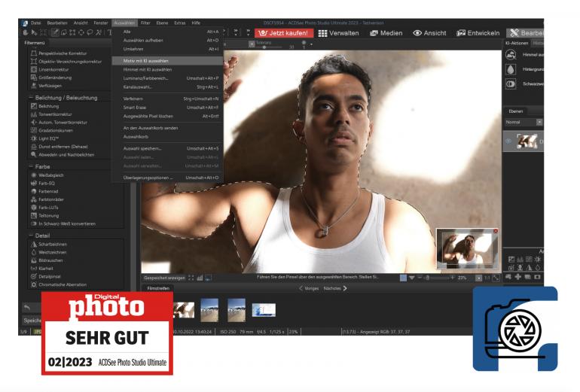Click the Jetzt kaufen! button
The height and width of the screenshot is (392, 580).
284,33
